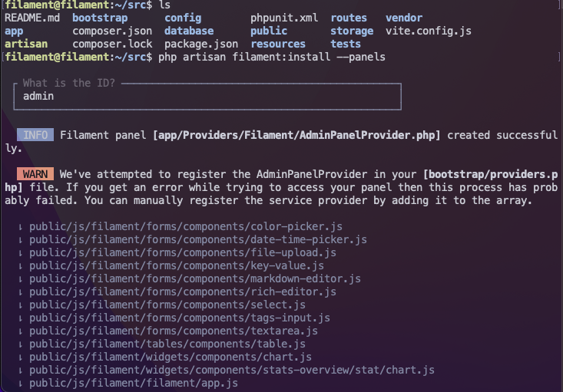Click the artisan file entry
This screenshot has width=563, height=392.
(26, 44)
